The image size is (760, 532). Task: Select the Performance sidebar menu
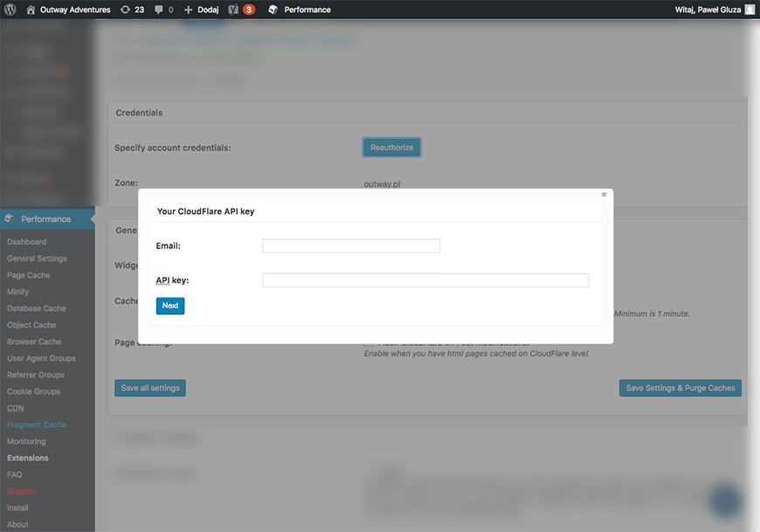coord(47,219)
